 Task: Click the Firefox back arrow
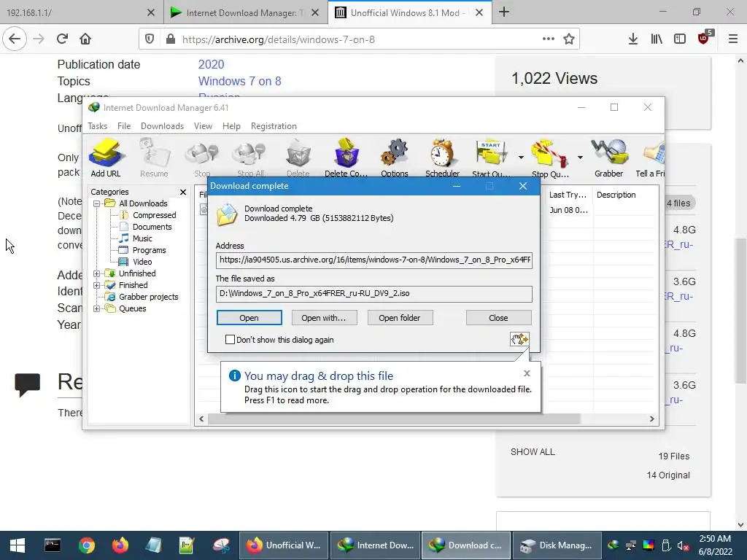(x=15, y=39)
